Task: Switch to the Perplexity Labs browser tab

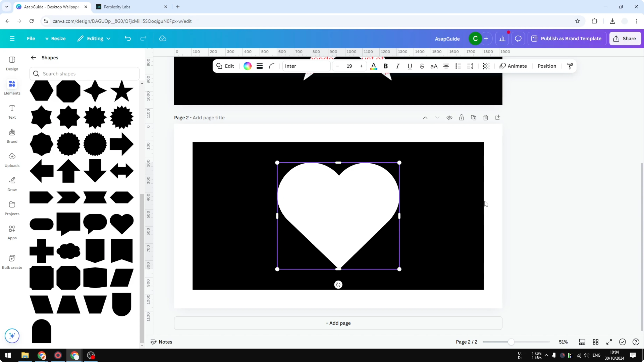Action: (117, 7)
